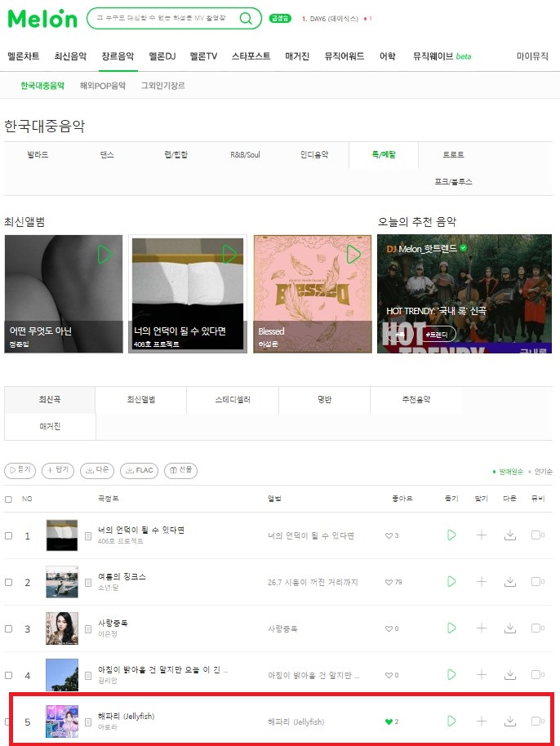Like the 해파리 (Jellyfish) song heart icon

click(x=389, y=722)
